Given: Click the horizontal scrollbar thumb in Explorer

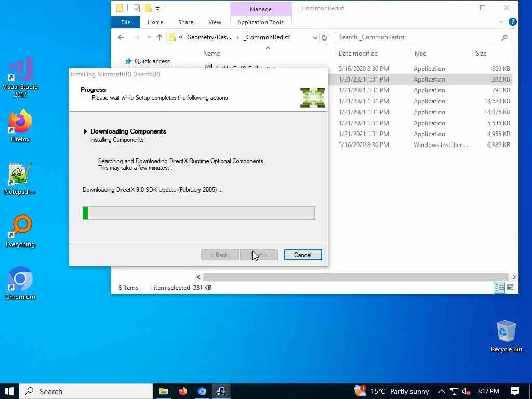Looking at the screenshot, I should tap(355, 277).
